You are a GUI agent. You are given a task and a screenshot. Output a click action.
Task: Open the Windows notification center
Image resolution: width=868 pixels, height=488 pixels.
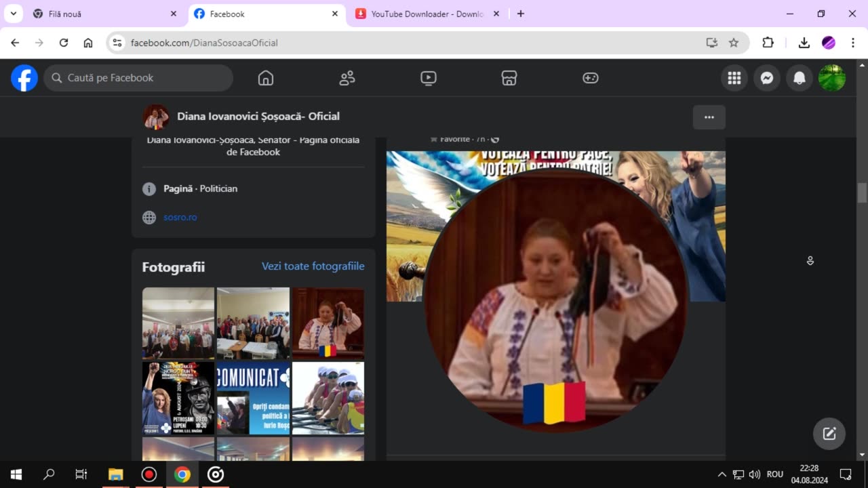(x=846, y=474)
